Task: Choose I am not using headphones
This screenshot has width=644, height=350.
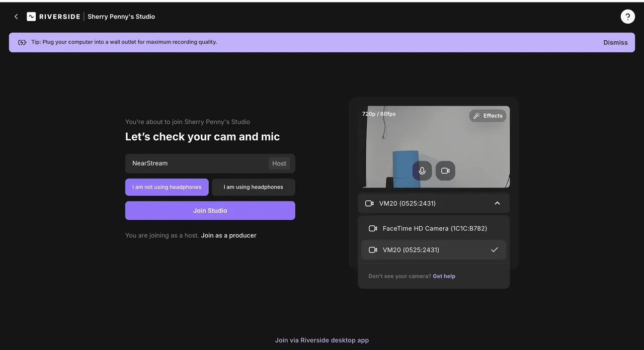Action: (x=167, y=187)
